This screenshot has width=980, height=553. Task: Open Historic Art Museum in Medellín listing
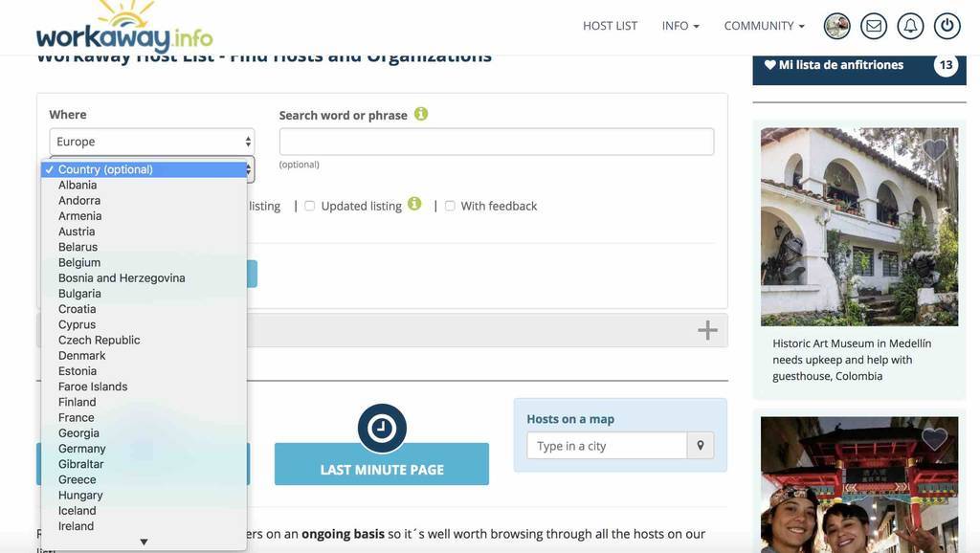852,360
